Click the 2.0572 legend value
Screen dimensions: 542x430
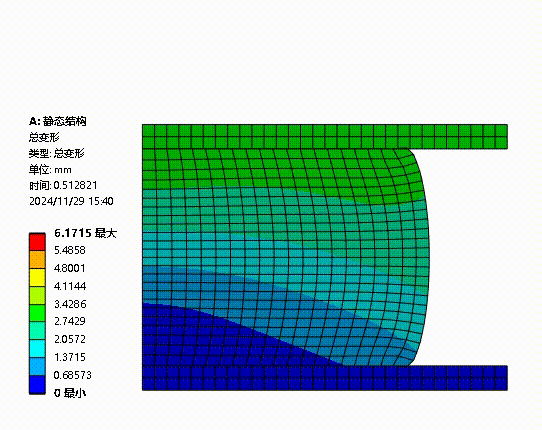(x=70, y=339)
